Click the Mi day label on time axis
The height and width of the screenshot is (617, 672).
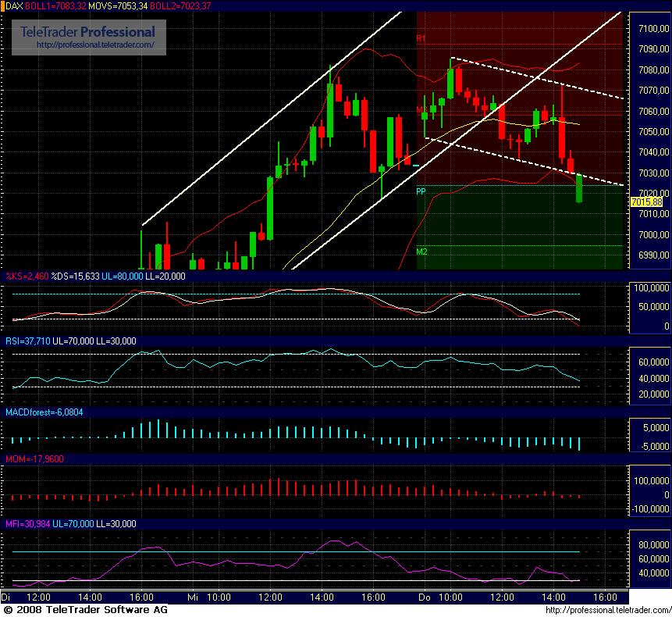tap(193, 597)
